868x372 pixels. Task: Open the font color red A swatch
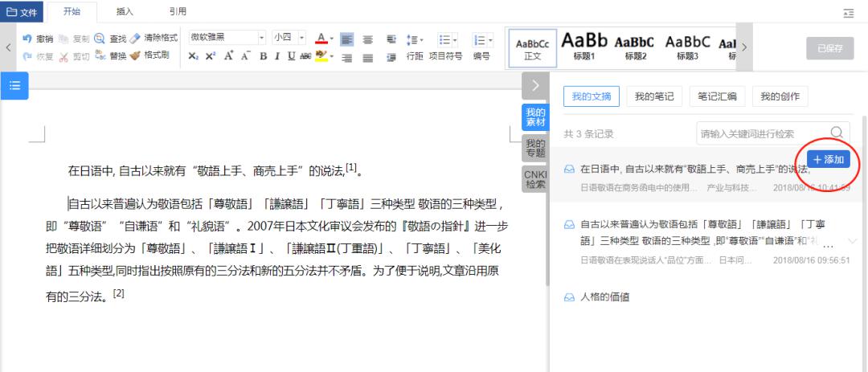tap(321, 38)
